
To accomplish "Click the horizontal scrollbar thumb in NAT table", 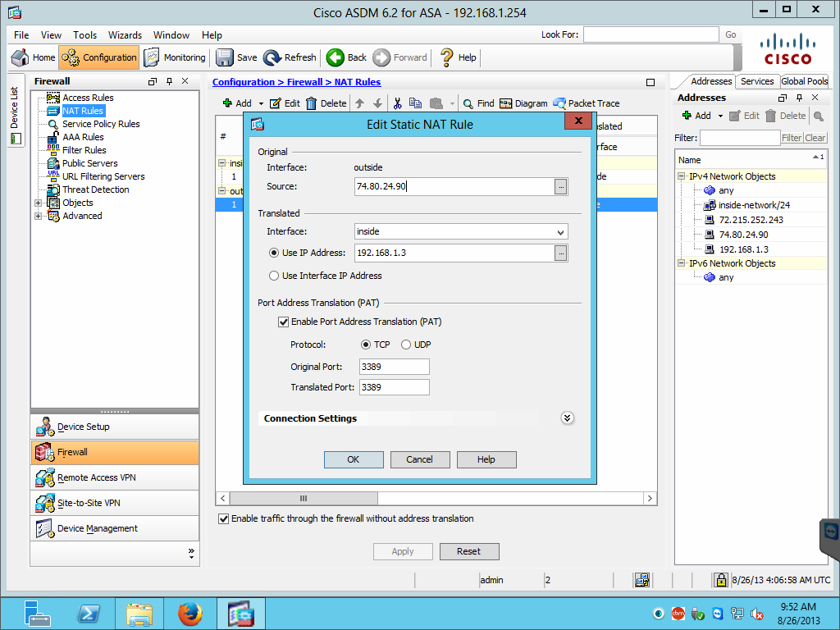I will [304, 498].
